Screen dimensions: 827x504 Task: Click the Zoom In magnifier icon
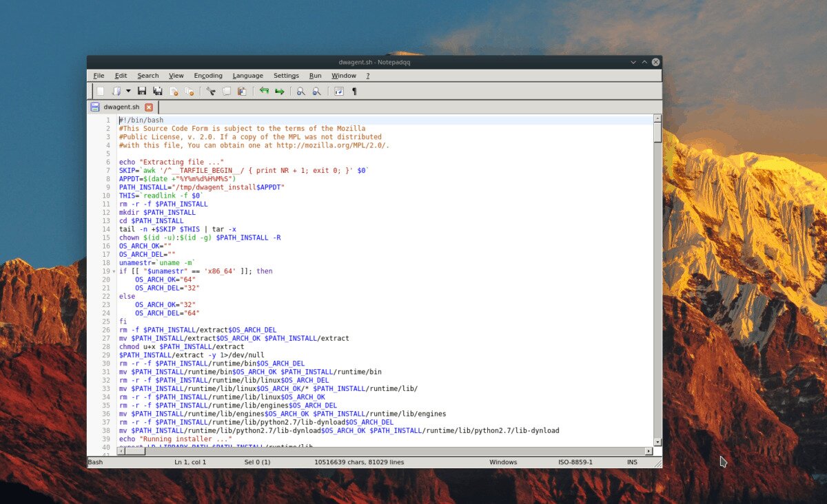301,91
